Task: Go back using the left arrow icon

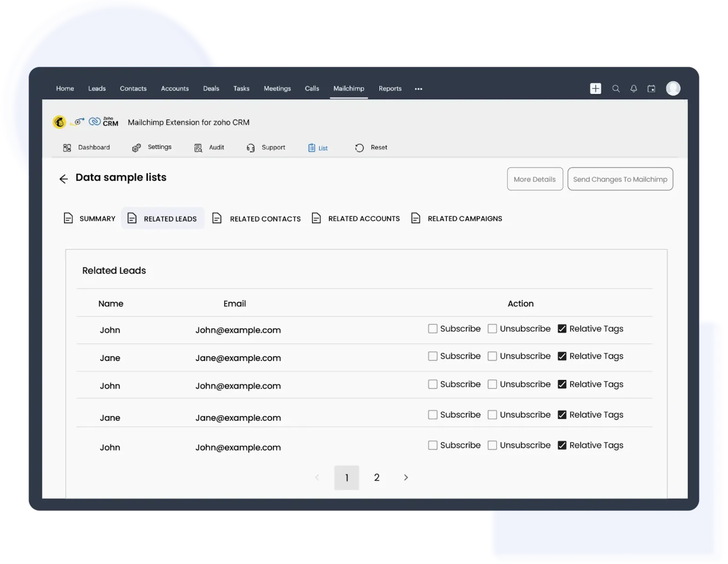Action: 64,179
